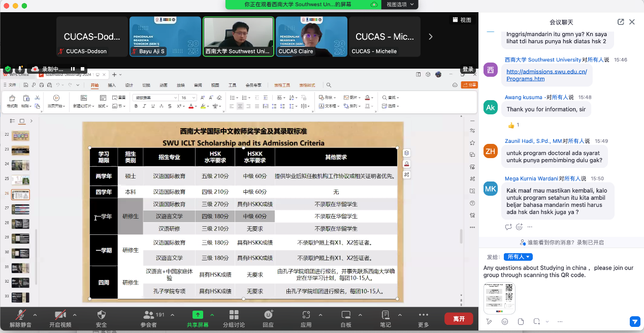Open the admissions.swu.edu.cn Programs link
Viewport: 644px width, 333px height.
click(x=546, y=75)
